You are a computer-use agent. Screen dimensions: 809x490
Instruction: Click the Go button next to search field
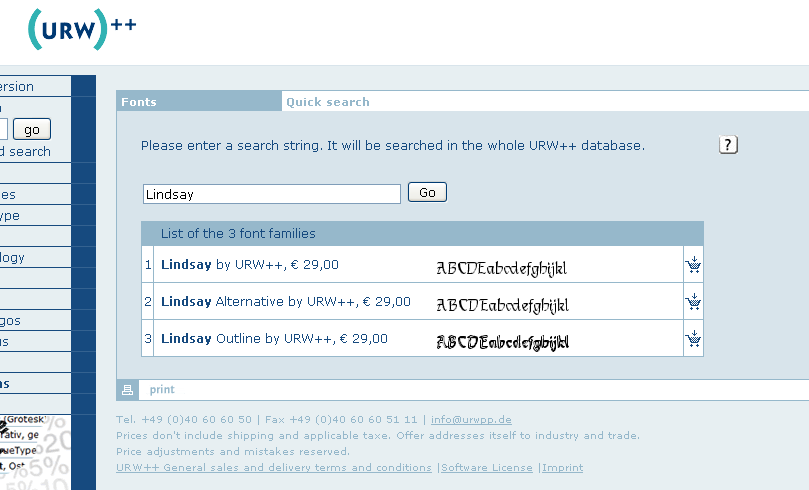[427, 192]
